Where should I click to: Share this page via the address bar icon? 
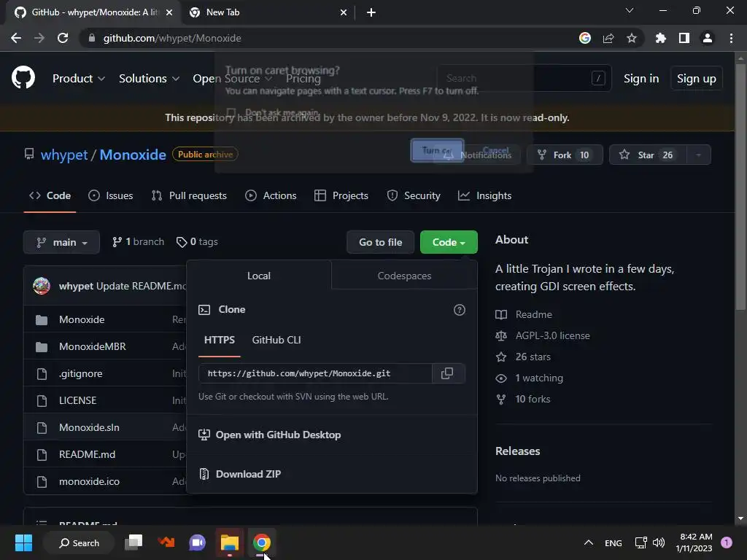pyautogui.click(x=608, y=38)
